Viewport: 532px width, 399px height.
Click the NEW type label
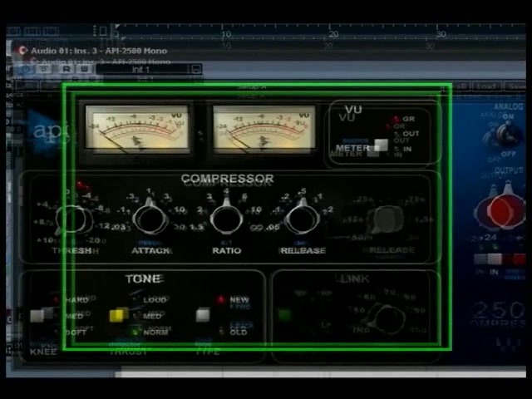point(239,300)
